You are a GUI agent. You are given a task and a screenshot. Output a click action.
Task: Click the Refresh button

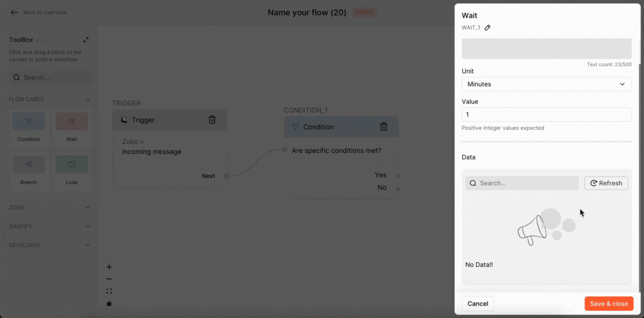click(x=606, y=183)
